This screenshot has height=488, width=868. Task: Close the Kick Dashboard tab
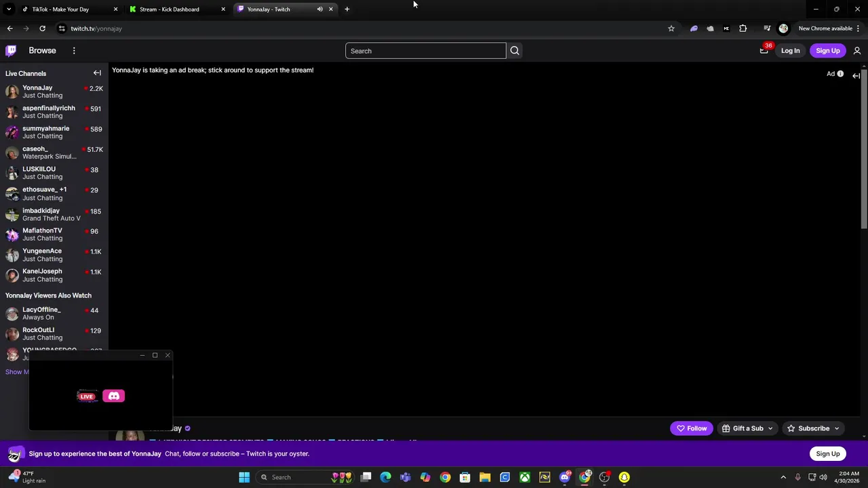pyautogui.click(x=223, y=9)
